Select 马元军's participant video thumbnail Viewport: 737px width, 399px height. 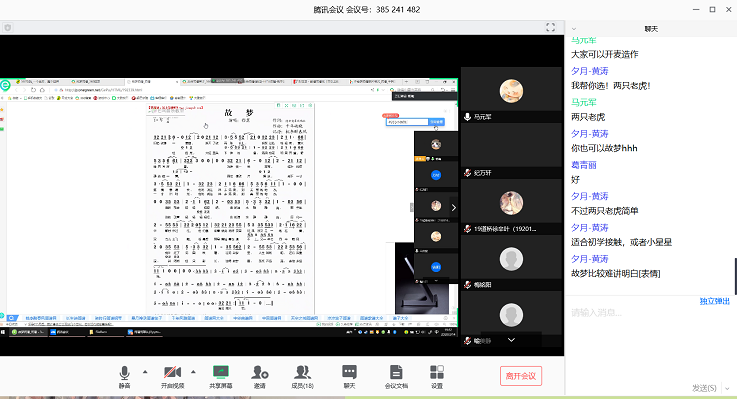coord(511,94)
